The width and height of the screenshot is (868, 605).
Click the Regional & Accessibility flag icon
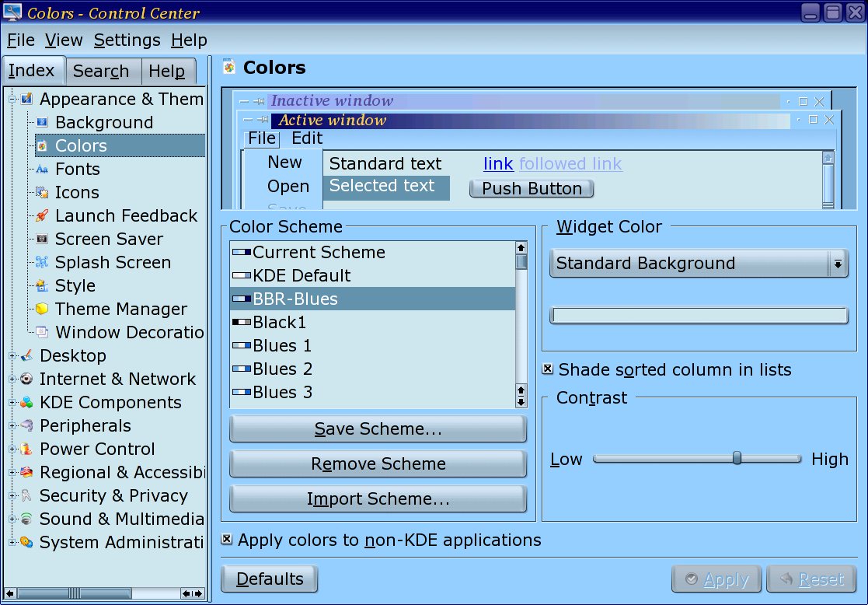pos(26,472)
